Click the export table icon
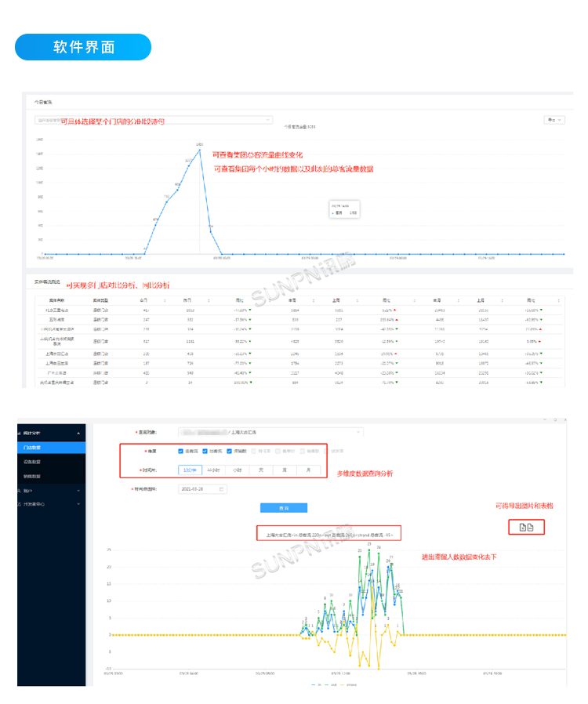 [531, 528]
